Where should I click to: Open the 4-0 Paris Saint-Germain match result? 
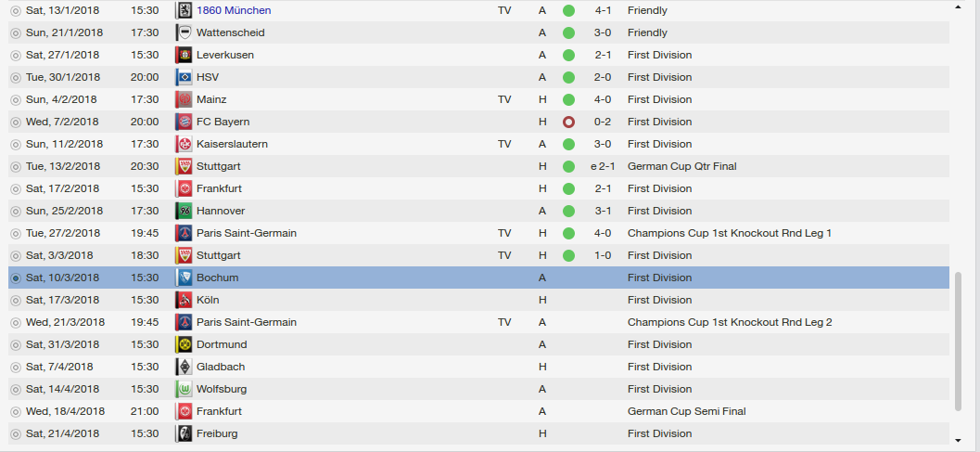(x=603, y=233)
